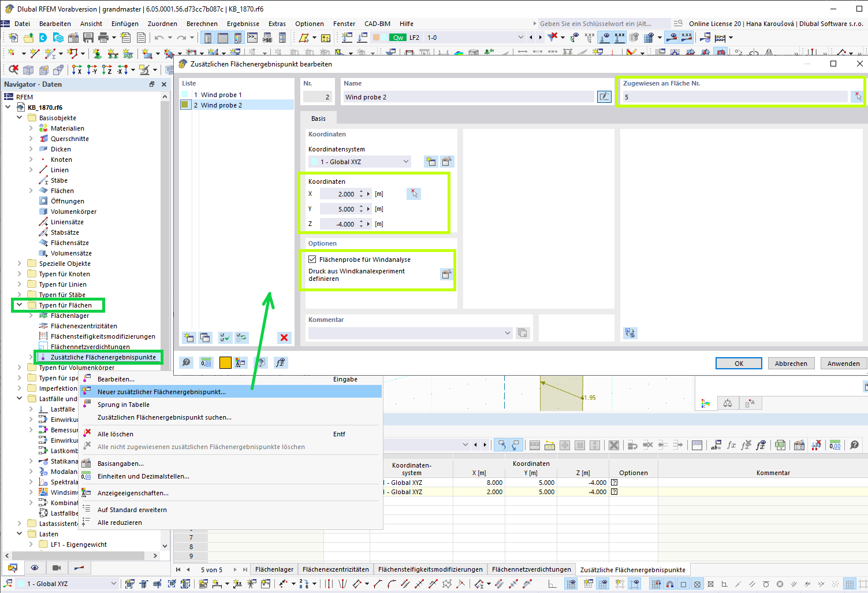Screen dimensions: 868x593
Task: Open the Ergebnisse menu
Action: 243,24
